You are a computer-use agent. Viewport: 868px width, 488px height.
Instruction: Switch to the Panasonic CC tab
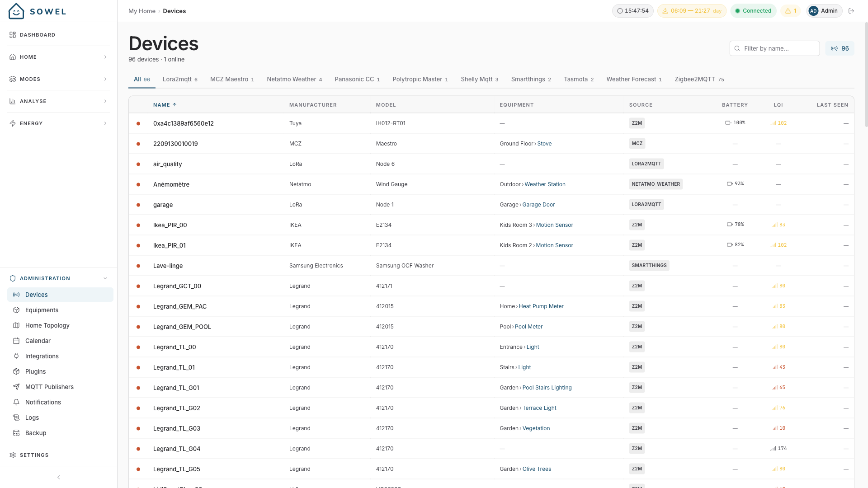(357, 79)
